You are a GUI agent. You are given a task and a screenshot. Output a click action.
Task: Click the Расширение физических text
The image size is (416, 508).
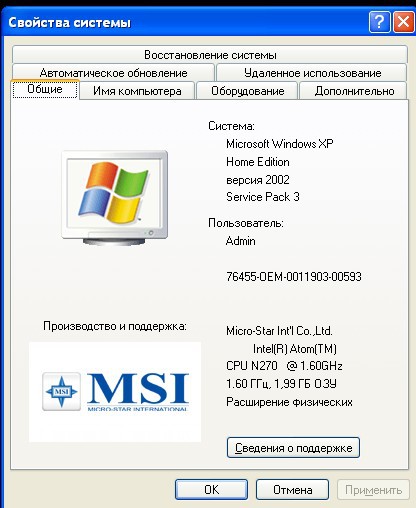[x=289, y=402]
